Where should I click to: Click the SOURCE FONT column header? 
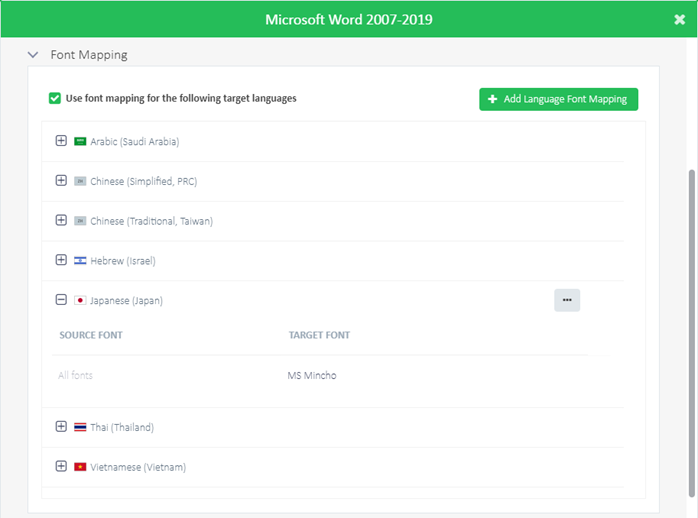tap(91, 335)
